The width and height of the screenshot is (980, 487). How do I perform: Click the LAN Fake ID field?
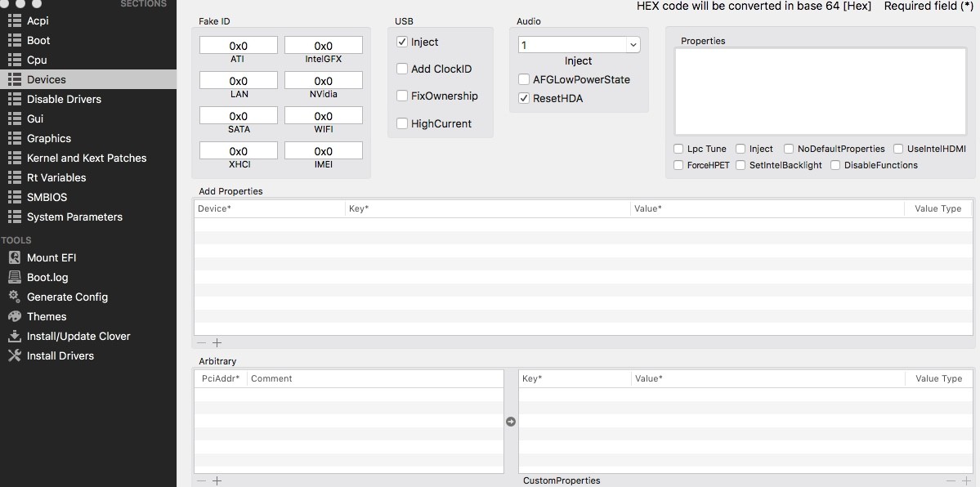click(238, 80)
